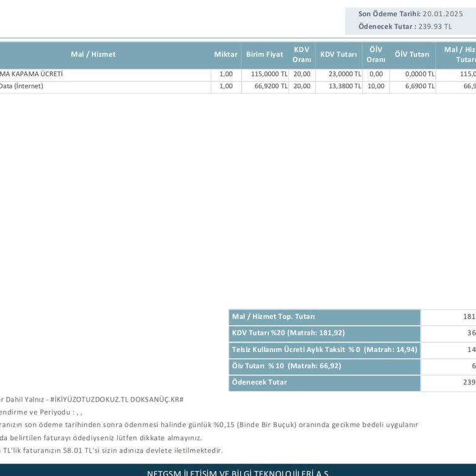The image size is (476, 476).
Task: Click the Ödenecek Tutar 239.93 TL header line
Action: click(x=405, y=26)
